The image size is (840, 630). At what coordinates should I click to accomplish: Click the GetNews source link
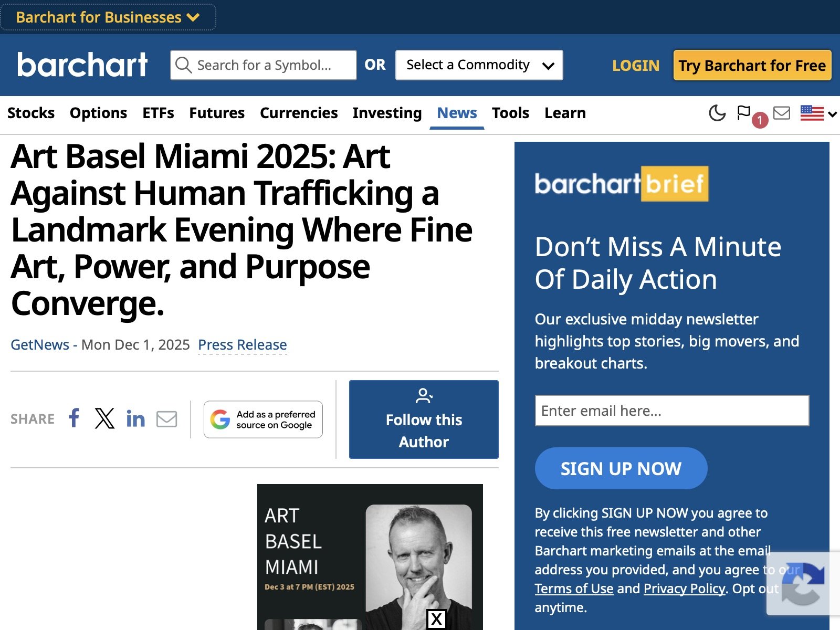point(40,345)
